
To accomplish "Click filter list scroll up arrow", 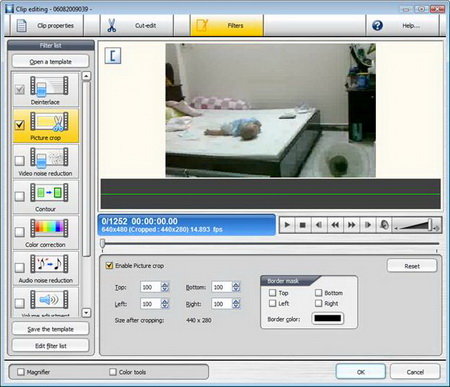I will [86, 76].
